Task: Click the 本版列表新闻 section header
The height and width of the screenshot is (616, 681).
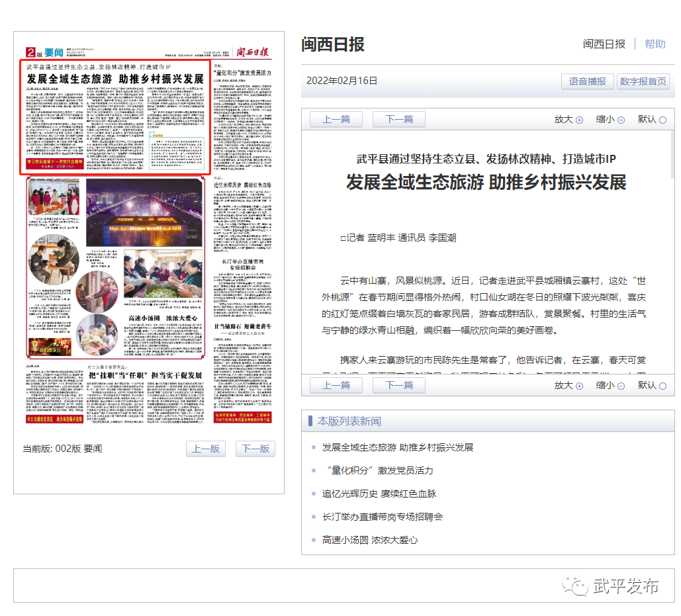Action: click(x=349, y=421)
